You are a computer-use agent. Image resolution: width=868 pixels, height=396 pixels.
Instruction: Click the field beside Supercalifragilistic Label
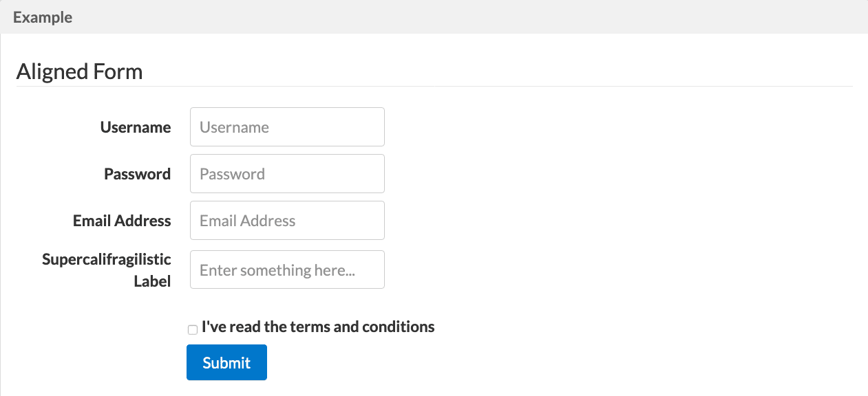pyautogui.click(x=287, y=269)
